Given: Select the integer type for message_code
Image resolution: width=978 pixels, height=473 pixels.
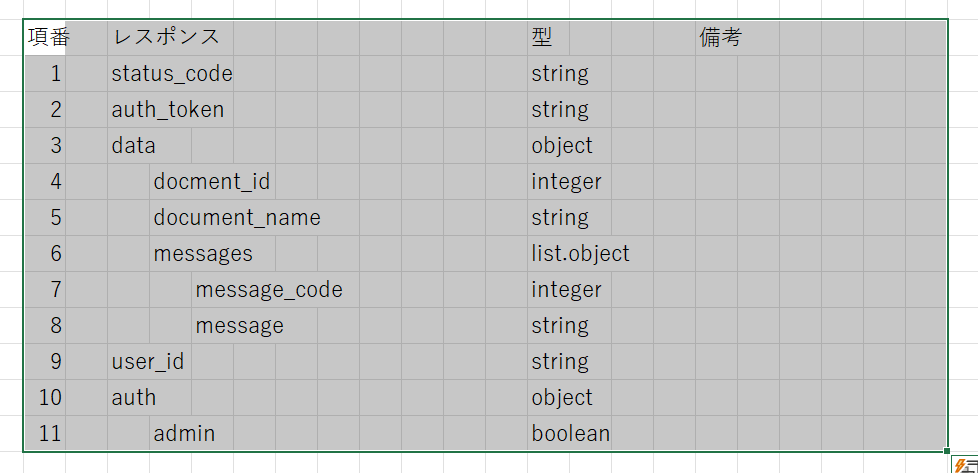Looking at the screenshot, I should [566, 290].
